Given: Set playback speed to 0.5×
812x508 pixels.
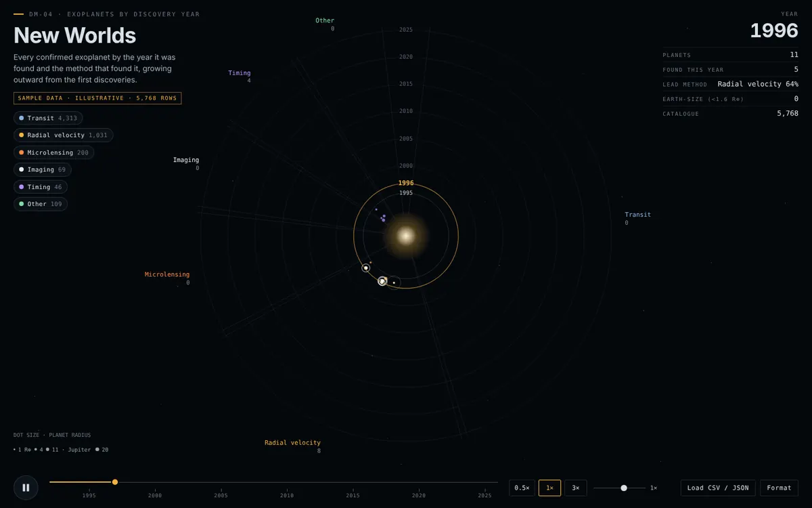Looking at the screenshot, I should [x=522, y=488].
